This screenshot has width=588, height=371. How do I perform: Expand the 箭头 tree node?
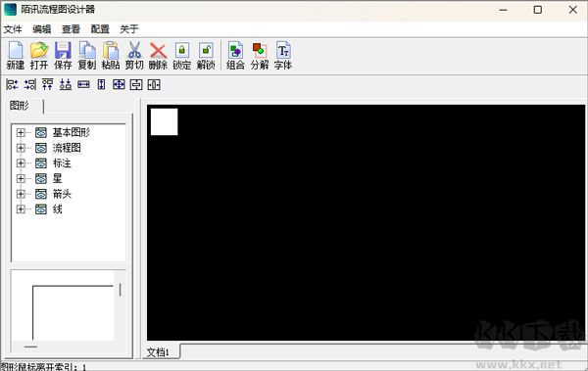[x=21, y=194]
